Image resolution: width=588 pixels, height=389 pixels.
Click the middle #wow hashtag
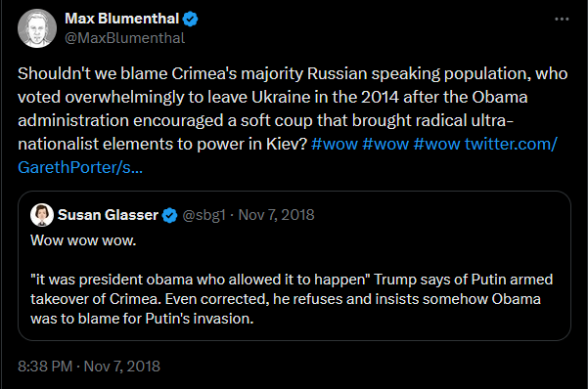pos(385,144)
